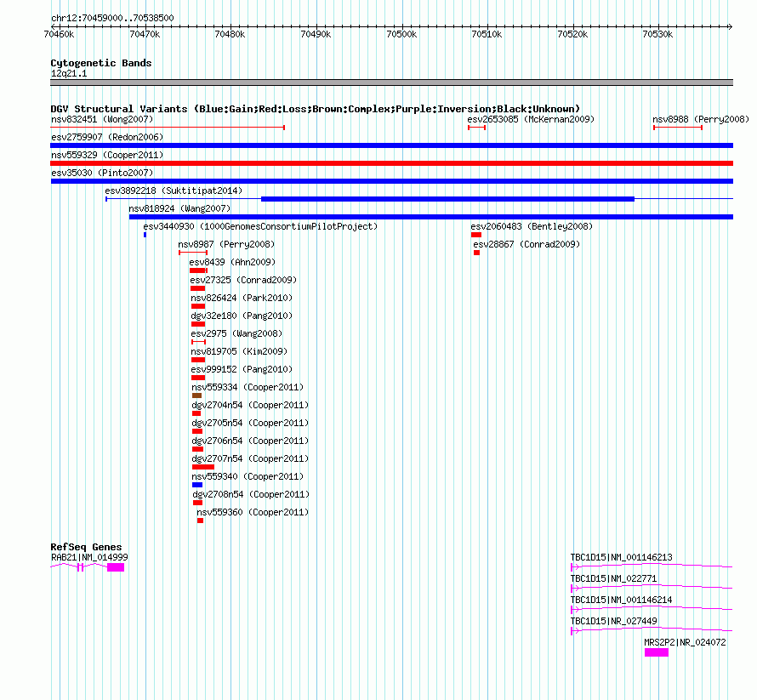This screenshot has width=757, height=700.
Task: Select the magenta RAB21 exon block
Action: coord(116,567)
